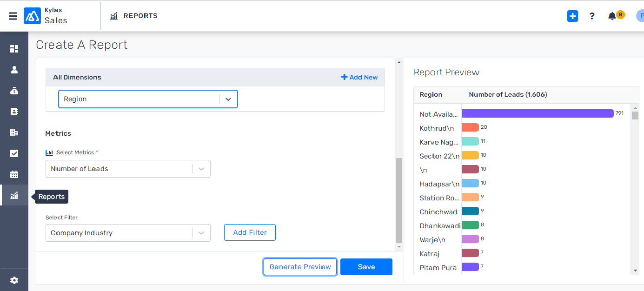View notifications bell with badge

(612, 16)
